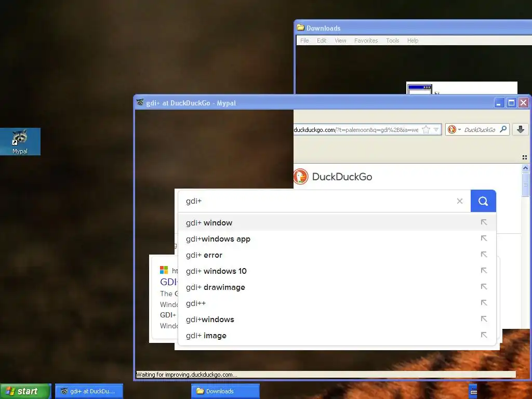Choose the 'gdi+ window' suggestion

[x=337, y=222]
